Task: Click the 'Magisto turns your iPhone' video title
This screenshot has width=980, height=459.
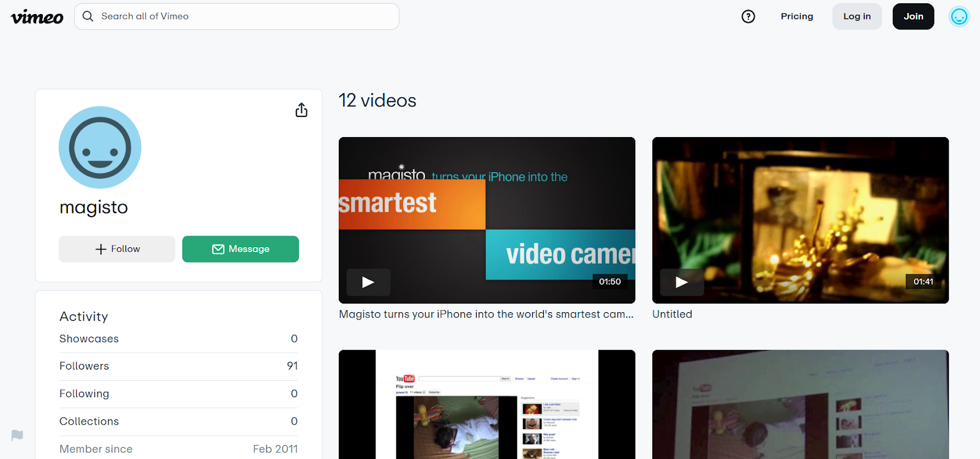Action: click(486, 314)
